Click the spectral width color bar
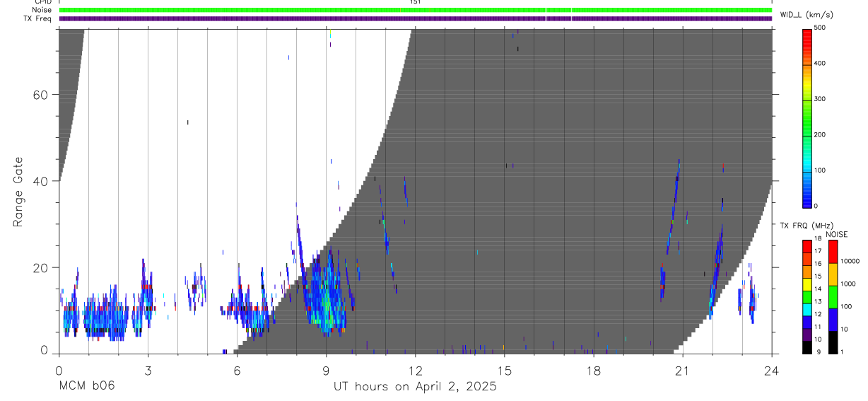Viewport: 868px width, 401px height. click(x=808, y=117)
